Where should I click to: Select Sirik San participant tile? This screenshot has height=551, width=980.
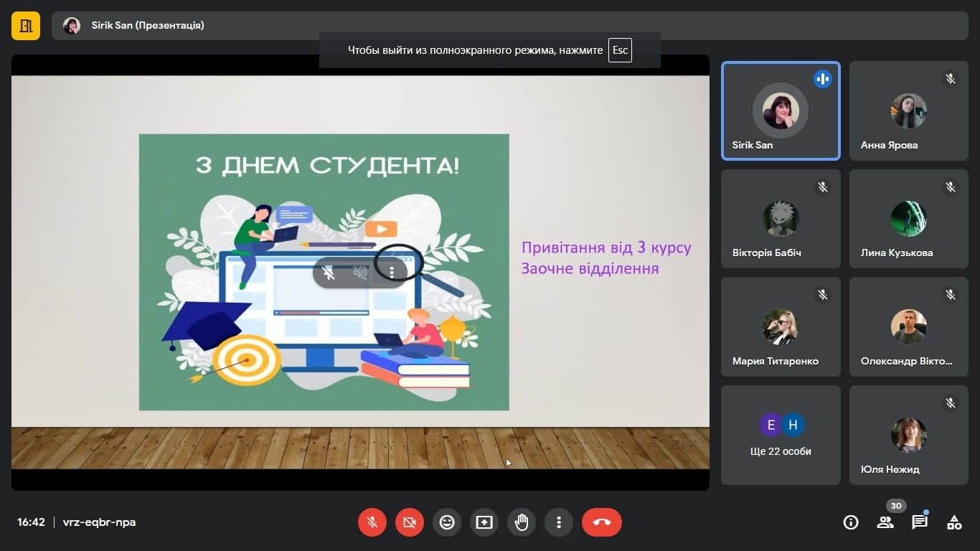coord(781,110)
